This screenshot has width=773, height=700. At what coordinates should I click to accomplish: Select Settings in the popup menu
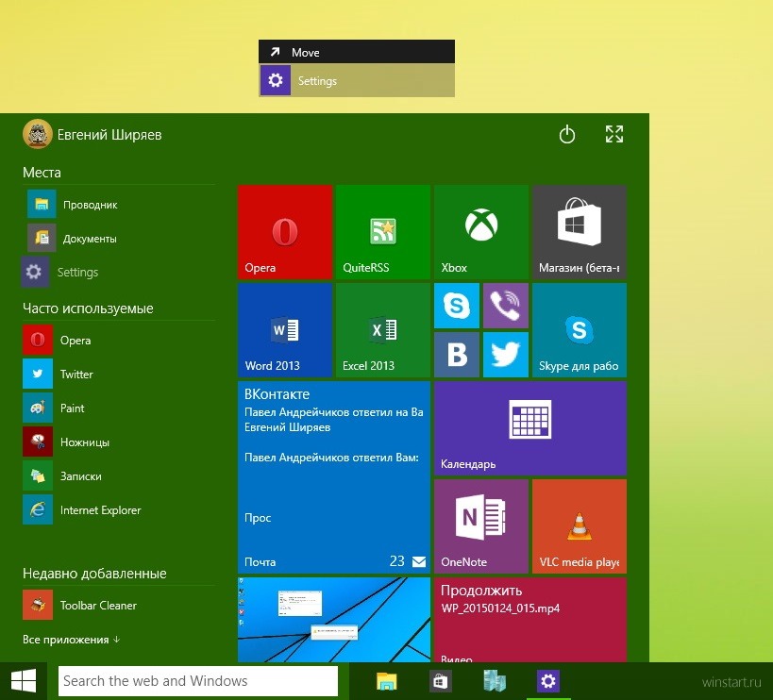(357, 80)
